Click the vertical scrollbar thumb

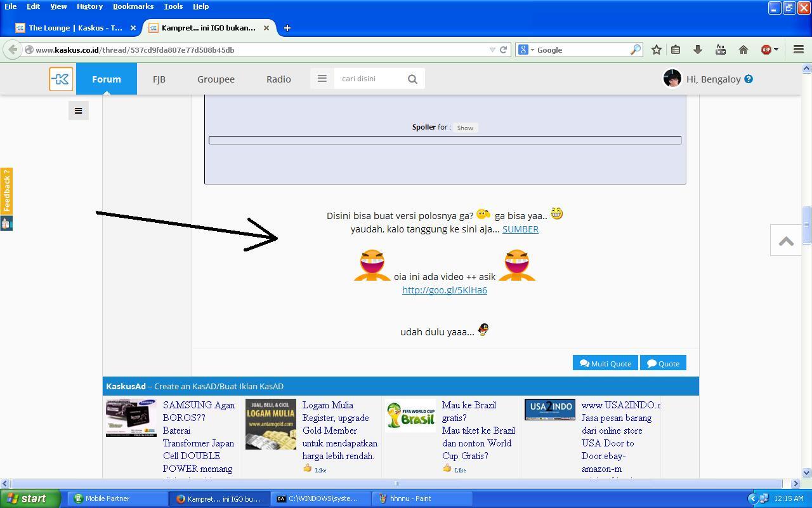807,225
